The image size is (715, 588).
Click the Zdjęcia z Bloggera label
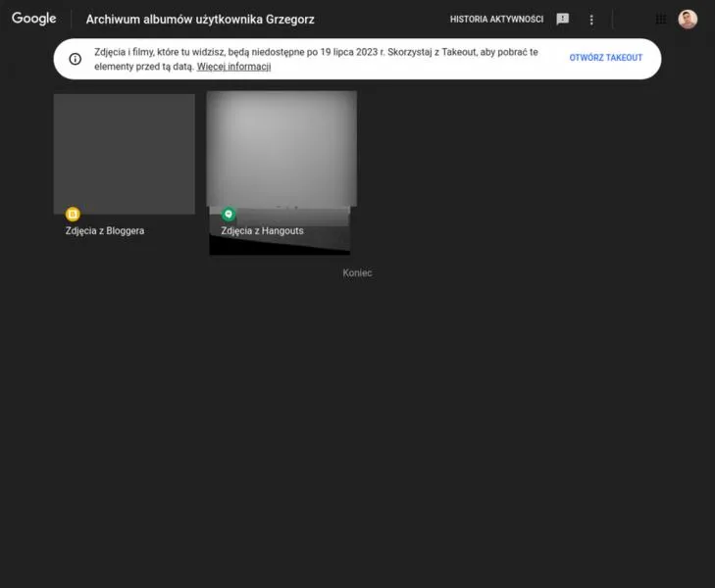[x=105, y=231]
